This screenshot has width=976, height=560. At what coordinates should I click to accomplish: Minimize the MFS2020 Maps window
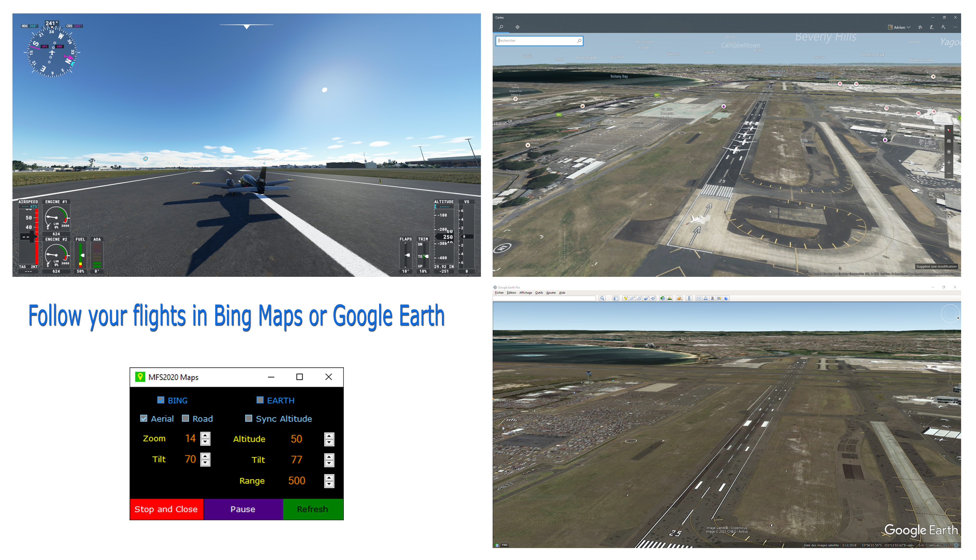pyautogui.click(x=271, y=377)
